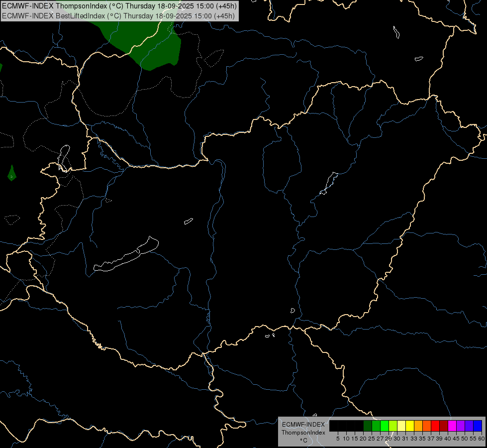This screenshot has width=487, height=448.
Task: Click the medium green 25–27 legend swatch
Action: pos(376,426)
